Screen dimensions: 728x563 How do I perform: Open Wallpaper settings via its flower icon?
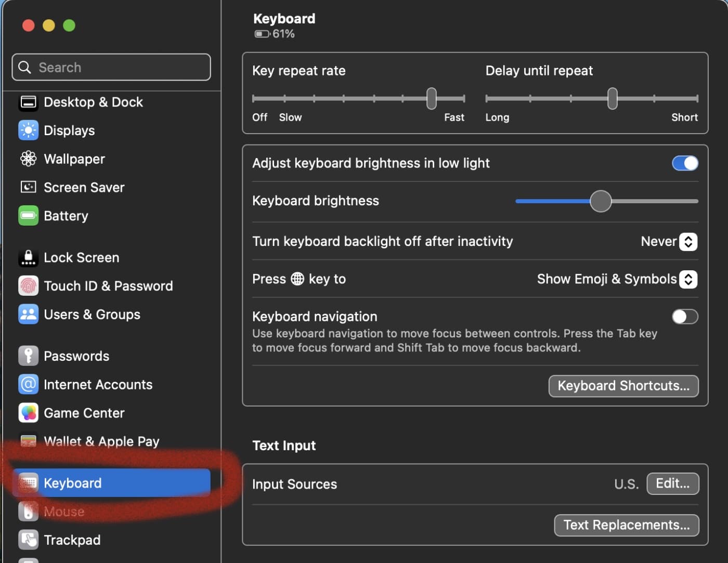[28, 159]
